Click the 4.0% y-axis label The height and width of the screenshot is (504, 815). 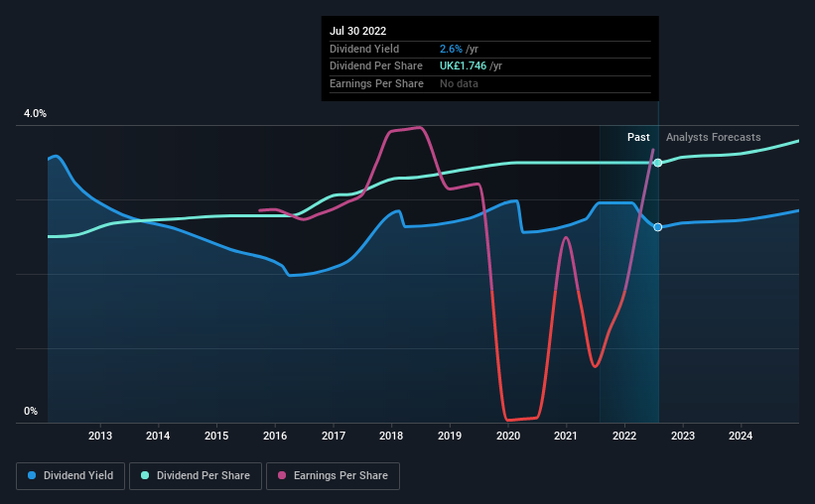(x=35, y=113)
